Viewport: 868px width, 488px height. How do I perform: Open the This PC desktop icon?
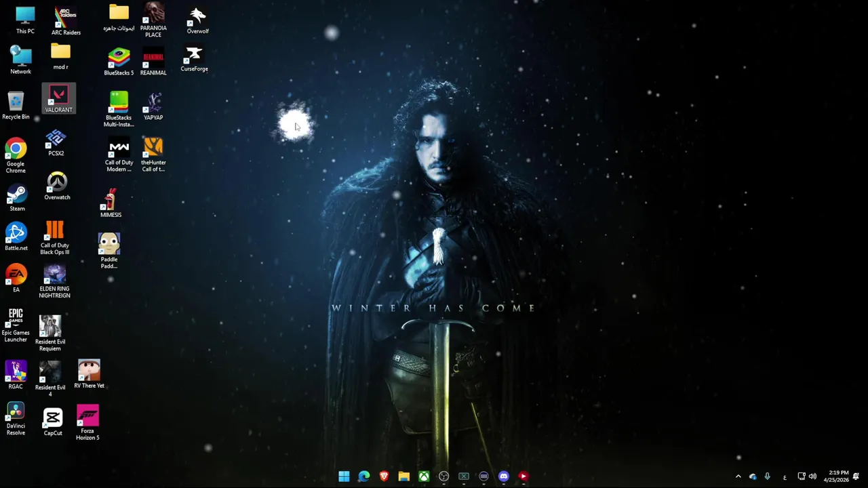pyautogui.click(x=25, y=20)
